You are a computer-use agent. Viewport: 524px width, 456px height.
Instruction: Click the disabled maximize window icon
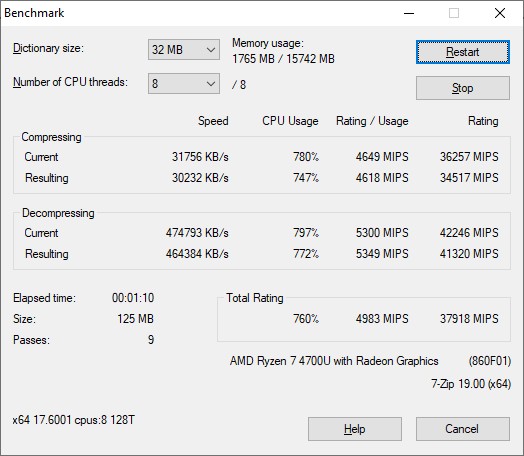pyautogui.click(x=454, y=13)
